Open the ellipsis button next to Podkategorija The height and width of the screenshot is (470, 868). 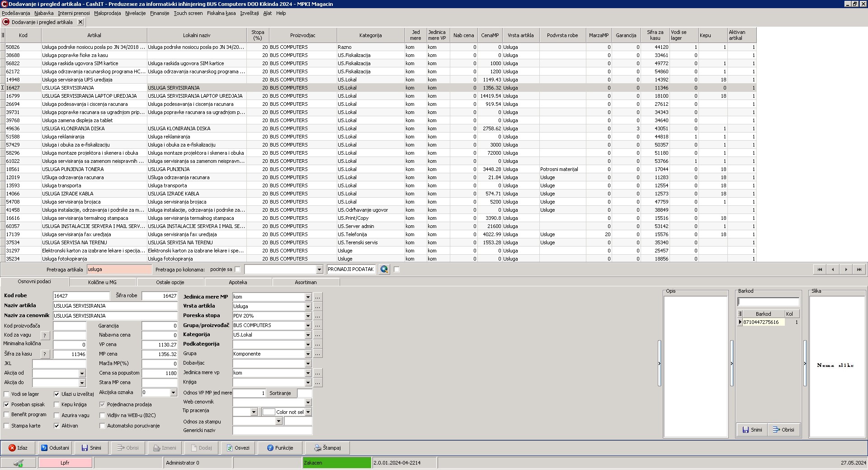point(318,345)
